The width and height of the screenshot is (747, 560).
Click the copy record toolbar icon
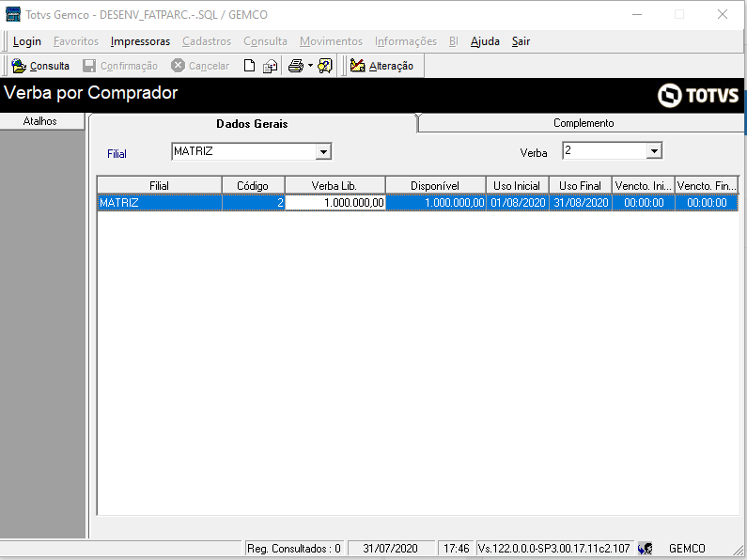coord(270,66)
